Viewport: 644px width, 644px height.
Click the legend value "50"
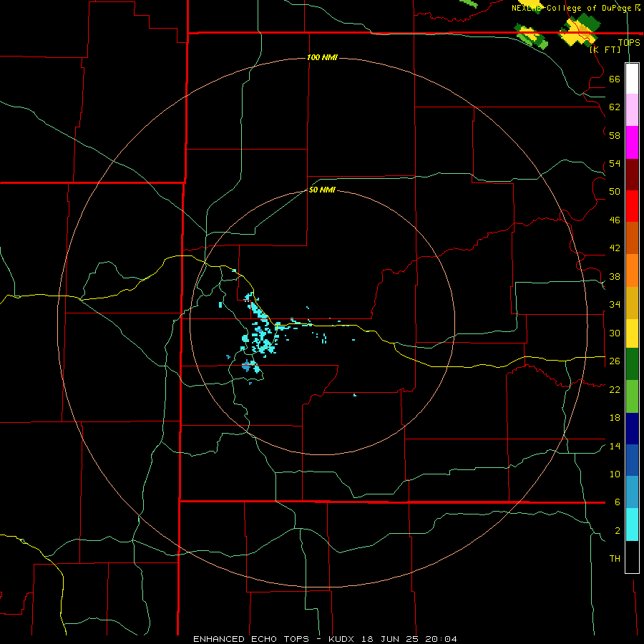615,192
